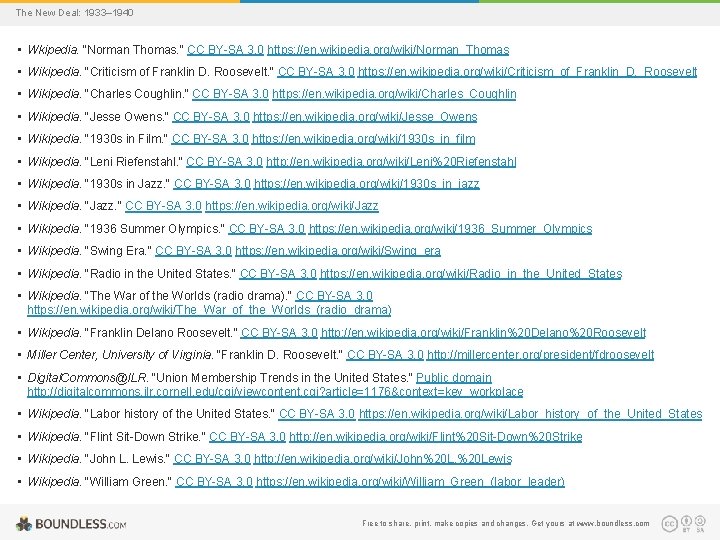Click the quoted title "Swing Era."
The image size is (720, 540).
pyautogui.click(x=118, y=251)
